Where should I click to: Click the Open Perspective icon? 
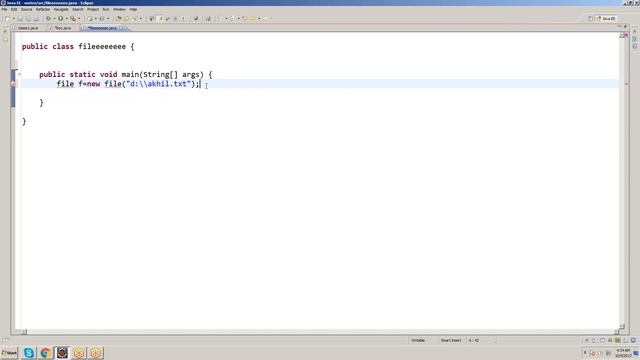tap(590, 18)
